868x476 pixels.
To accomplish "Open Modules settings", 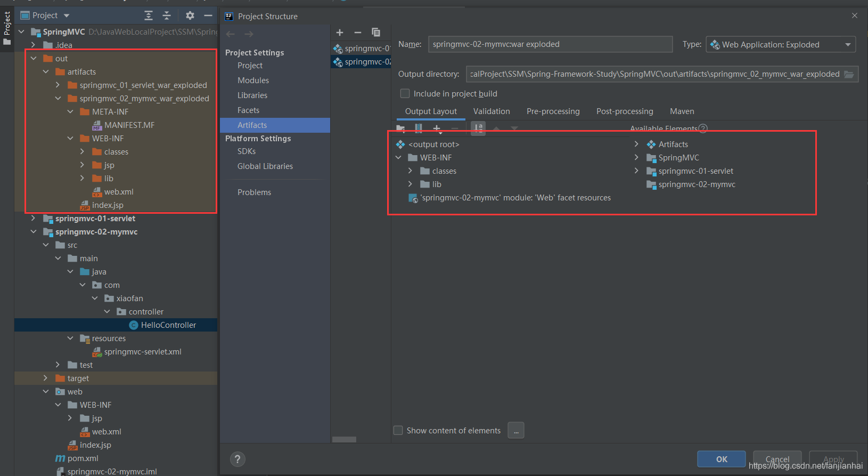I will pyautogui.click(x=253, y=80).
